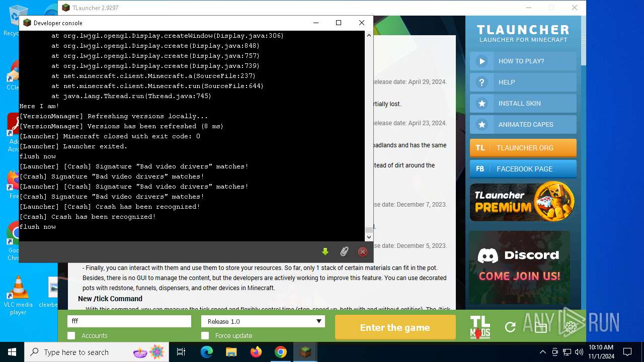Open Firefox from the taskbar
Image resolution: width=644 pixels, height=362 pixels.
[x=256, y=352]
